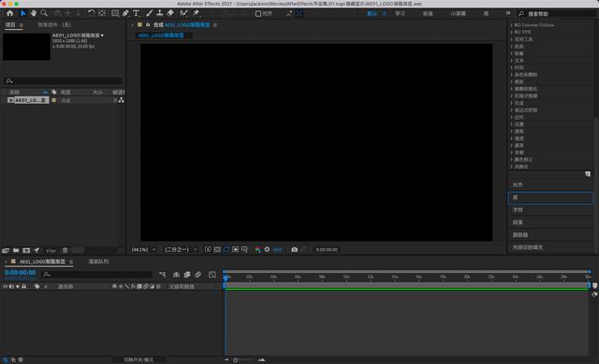Click the Project panel search field
Image resolution: width=599 pixels, height=364 pixels.
point(63,80)
